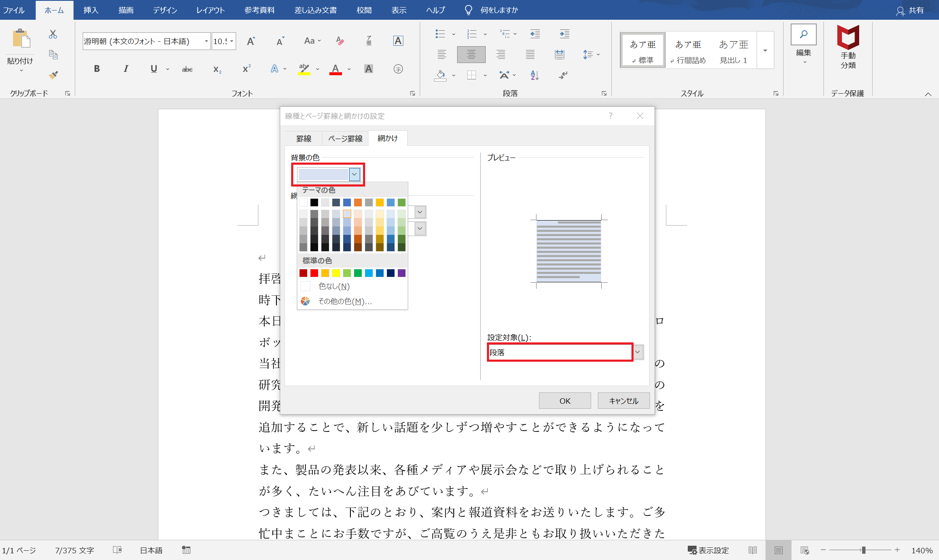Click the Cut scissors icon
The height and width of the screenshot is (560, 939).
(53, 34)
